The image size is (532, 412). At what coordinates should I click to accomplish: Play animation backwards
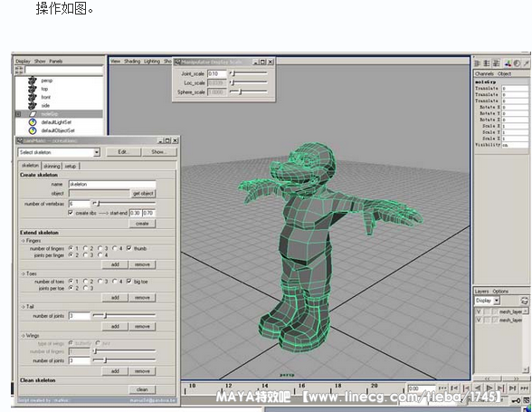tap(478, 388)
